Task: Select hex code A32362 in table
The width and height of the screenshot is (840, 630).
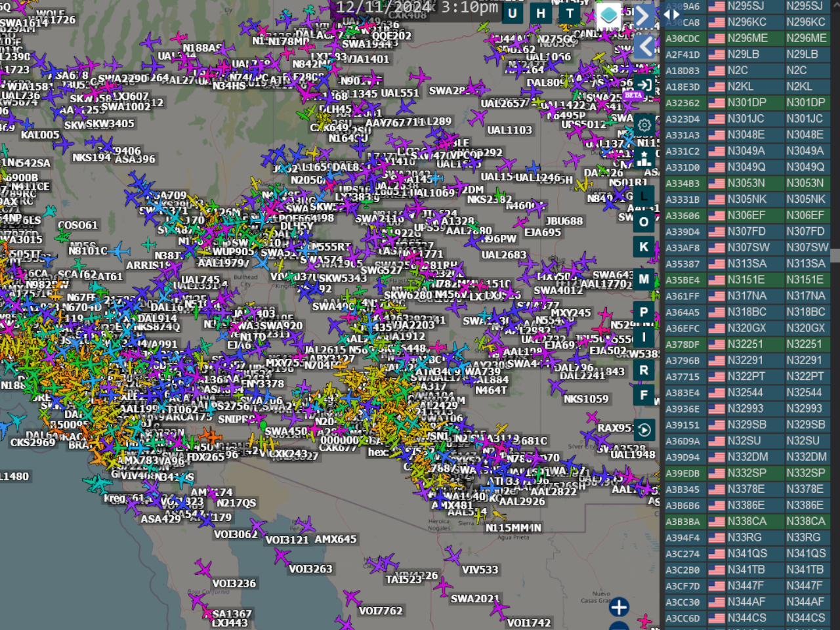Action: coord(683,103)
